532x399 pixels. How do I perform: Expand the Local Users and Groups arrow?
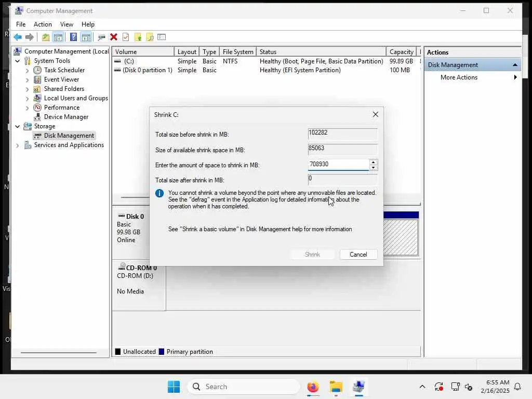click(x=27, y=98)
